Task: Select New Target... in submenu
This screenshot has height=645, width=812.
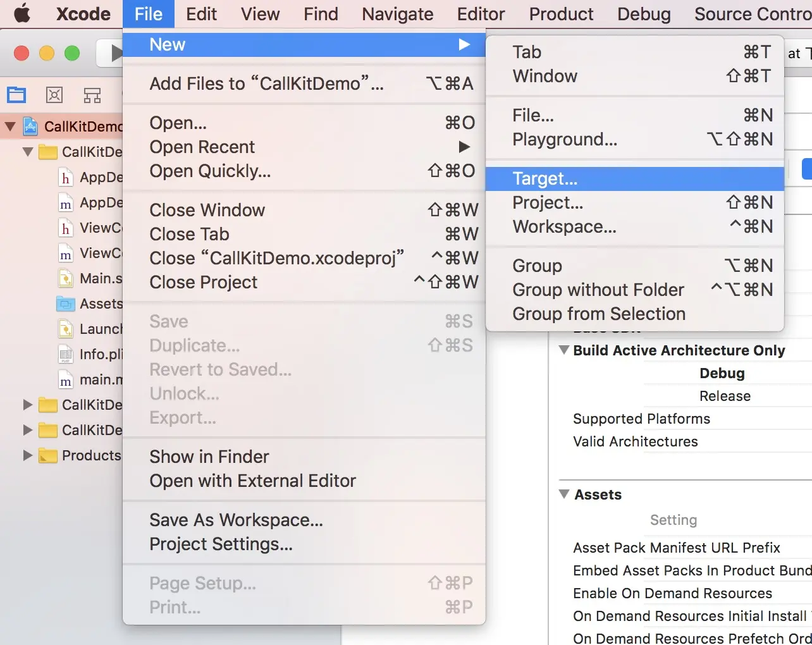Action: coord(635,178)
